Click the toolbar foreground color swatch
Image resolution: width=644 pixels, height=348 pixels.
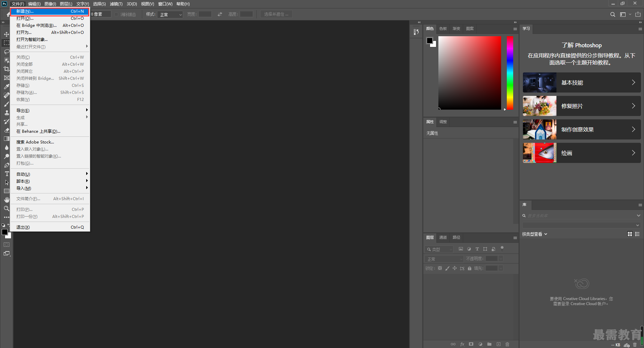tap(5, 232)
